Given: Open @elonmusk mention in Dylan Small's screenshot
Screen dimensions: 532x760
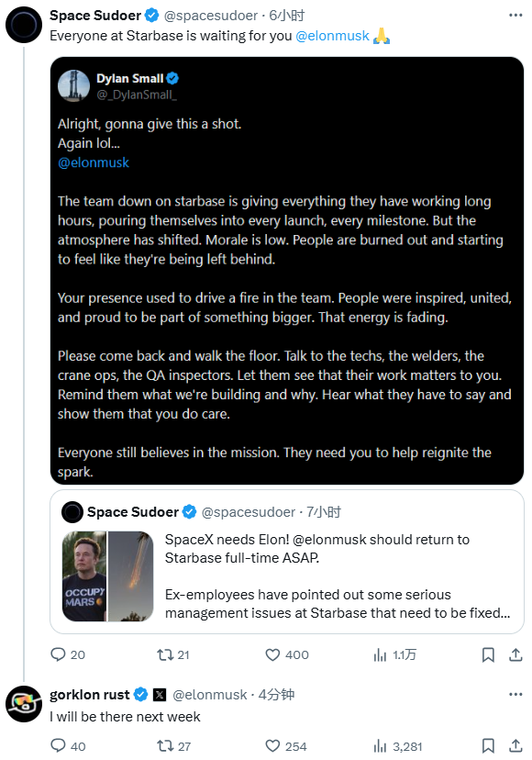Looking at the screenshot, I should pos(94,162).
